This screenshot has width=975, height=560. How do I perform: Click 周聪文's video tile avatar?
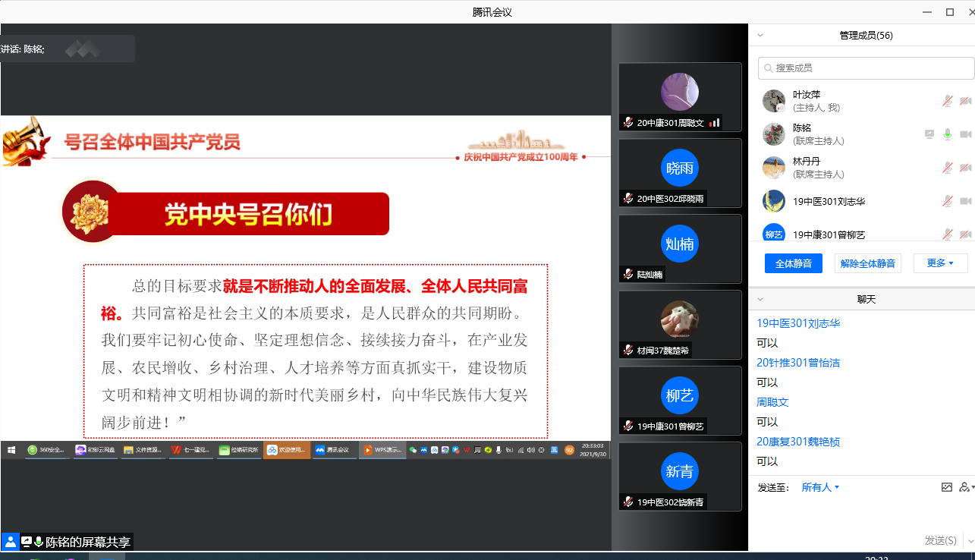[679, 92]
